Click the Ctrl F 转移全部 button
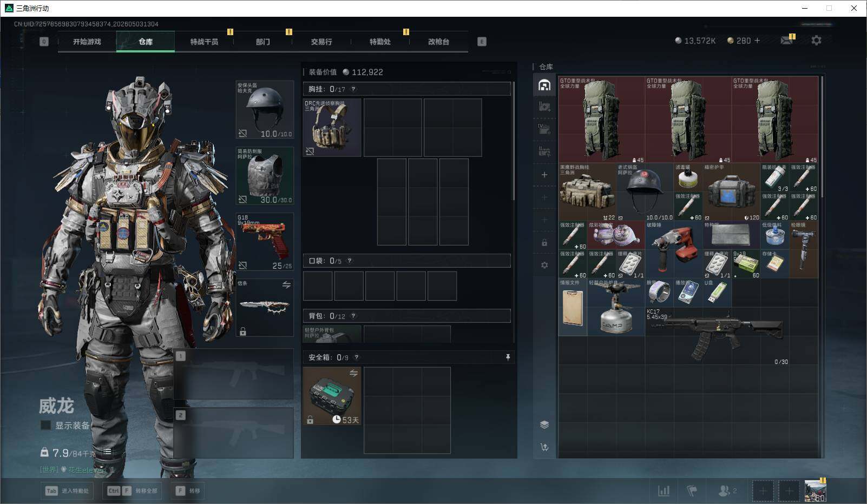 point(132,491)
